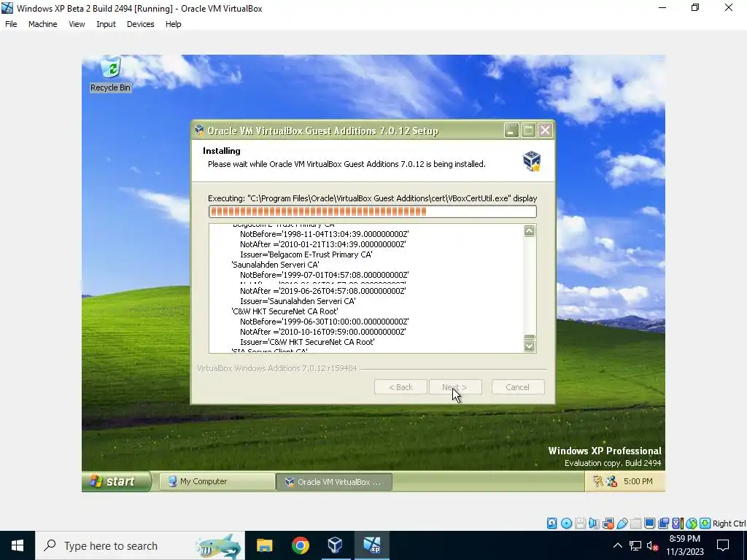Open hard disk activity indicator in VirtualBox status bar

pyautogui.click(x=551, y=524)
